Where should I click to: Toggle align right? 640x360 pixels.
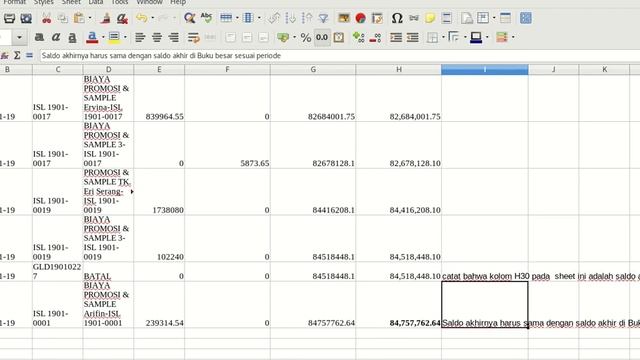pyautogui.click(x=174, y=38)
